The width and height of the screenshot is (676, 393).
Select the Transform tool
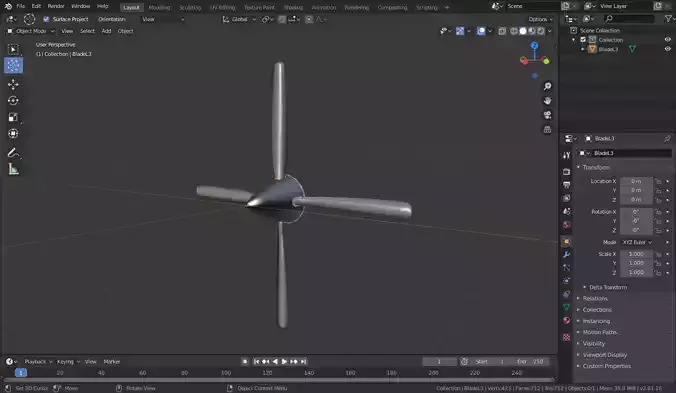point(13,134)
